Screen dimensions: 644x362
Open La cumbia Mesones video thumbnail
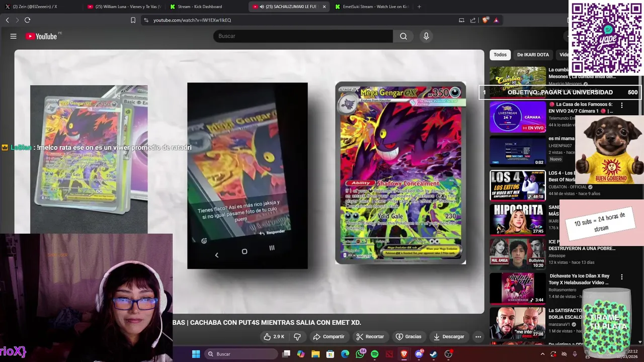pos(518,82)
